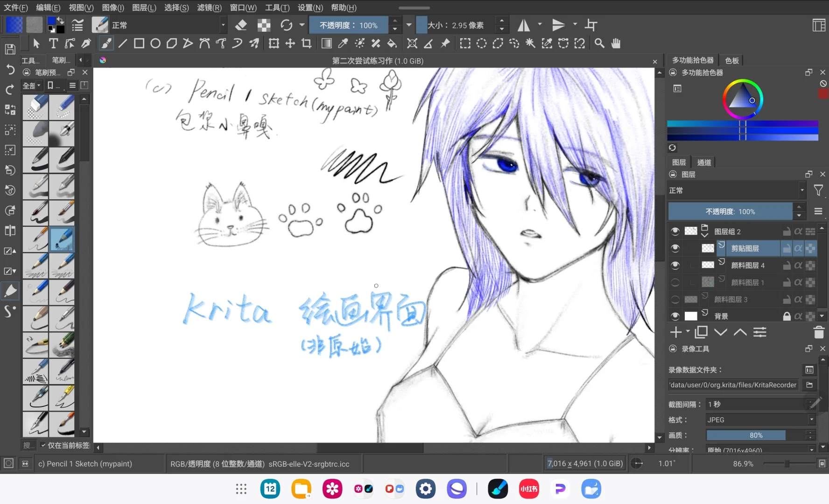This screenshot has width=829, height=504.
Task: Toggle the 仅在当前标签 checkbox
Action: (x=43, y=445)
